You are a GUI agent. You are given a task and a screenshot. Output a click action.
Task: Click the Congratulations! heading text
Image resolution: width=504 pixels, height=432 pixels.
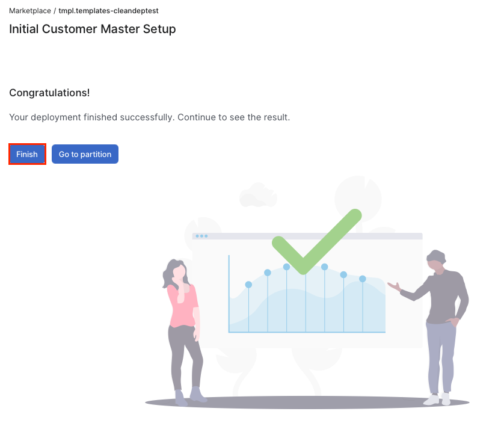point(49,93)
